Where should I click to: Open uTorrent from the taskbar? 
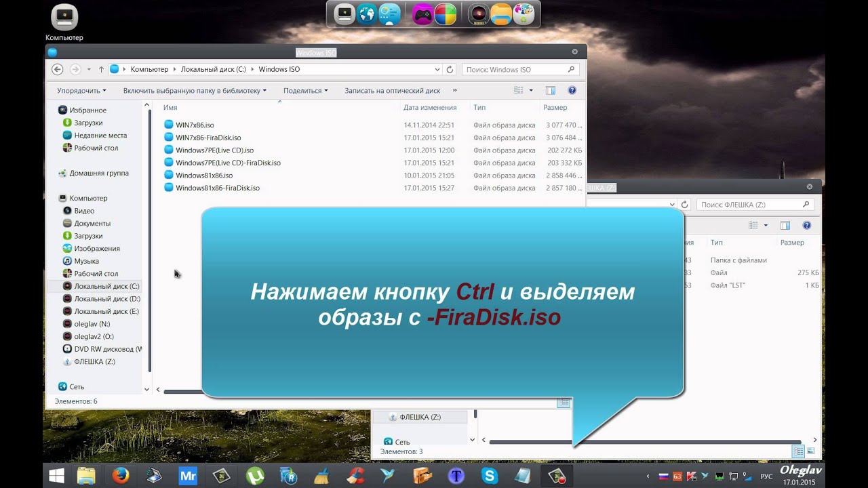255,476
